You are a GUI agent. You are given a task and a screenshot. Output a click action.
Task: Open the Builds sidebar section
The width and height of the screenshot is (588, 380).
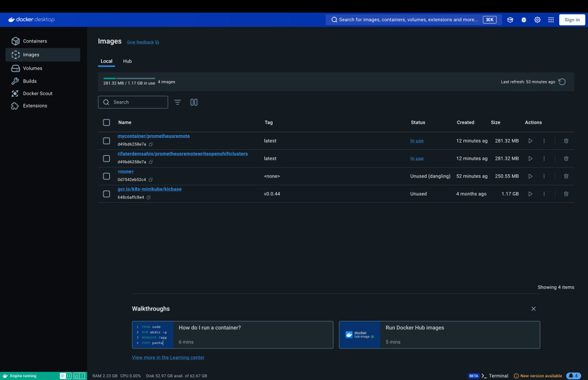coord(43,81)
